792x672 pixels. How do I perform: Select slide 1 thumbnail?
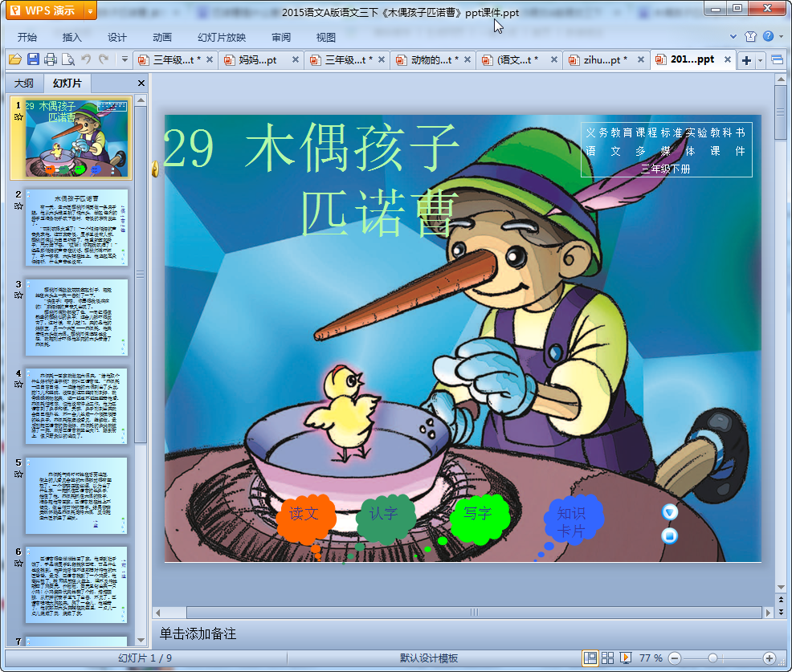tap(76, 138)
